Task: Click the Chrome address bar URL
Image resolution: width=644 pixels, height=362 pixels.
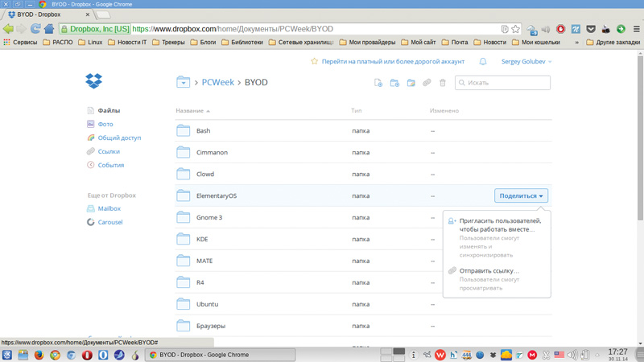Action: click(x=233, y=29)
